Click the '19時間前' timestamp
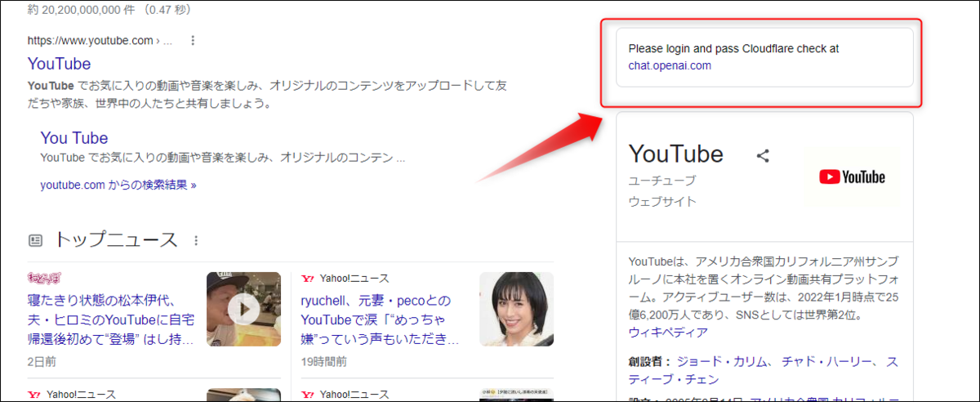This screenshot has width=980, height=402. [324, 361]
